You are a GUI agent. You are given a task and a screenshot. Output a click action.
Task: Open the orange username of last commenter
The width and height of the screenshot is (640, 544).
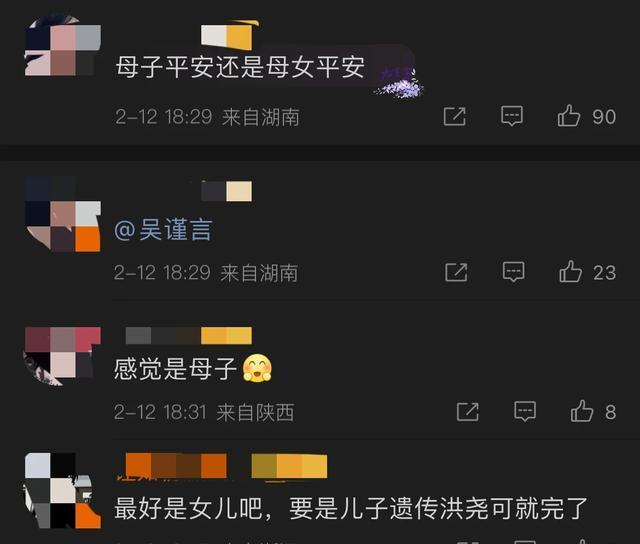tap(176, 466)
